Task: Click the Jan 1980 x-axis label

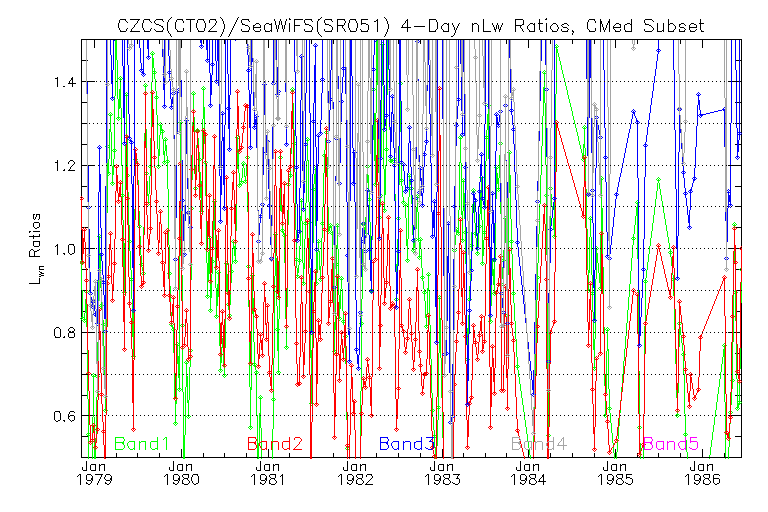Action: (x=181, y=473)
